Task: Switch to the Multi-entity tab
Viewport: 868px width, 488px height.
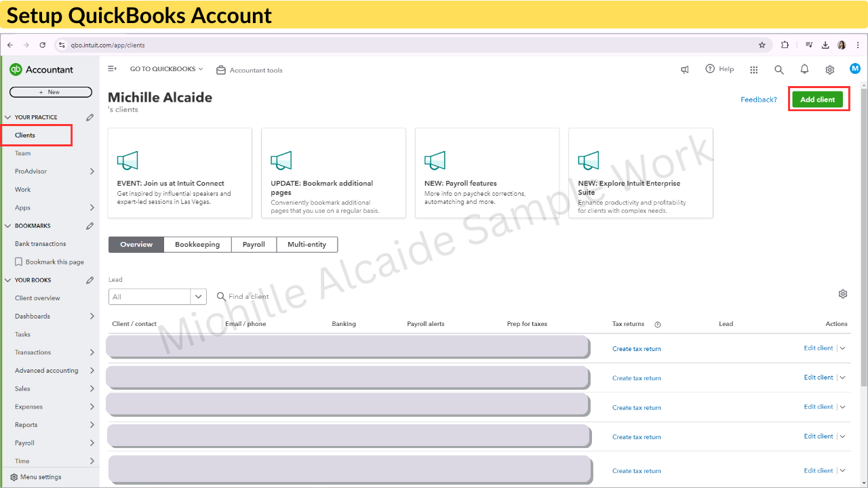Action: (x=307, y=245)
